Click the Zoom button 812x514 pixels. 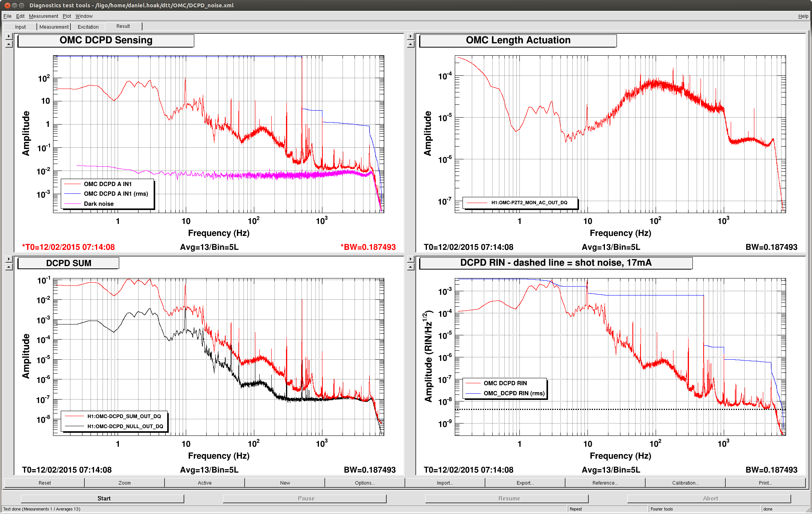tap(125, 483)
